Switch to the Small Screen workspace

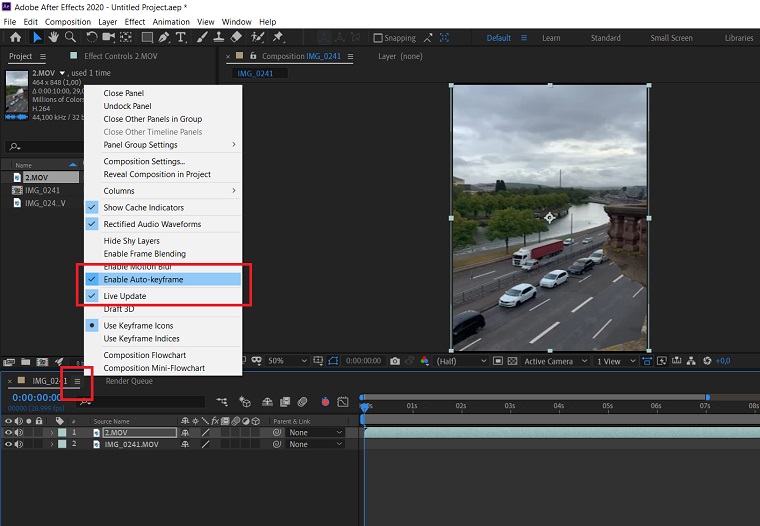(x=671, y=38)
